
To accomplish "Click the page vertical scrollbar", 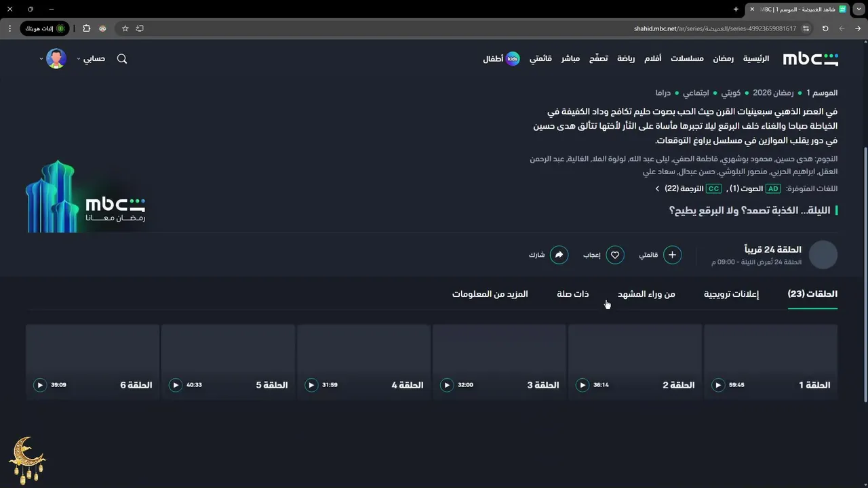I will point(865,274).
